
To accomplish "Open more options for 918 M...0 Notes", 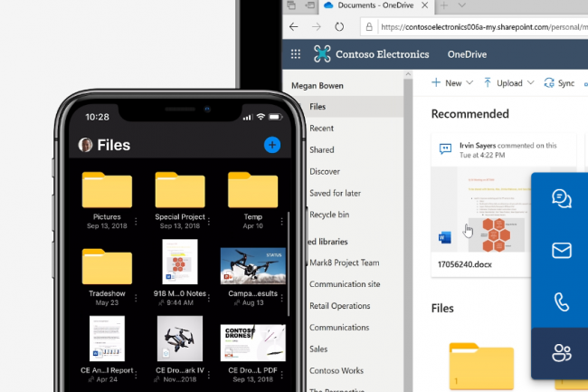I will point(209,298).
